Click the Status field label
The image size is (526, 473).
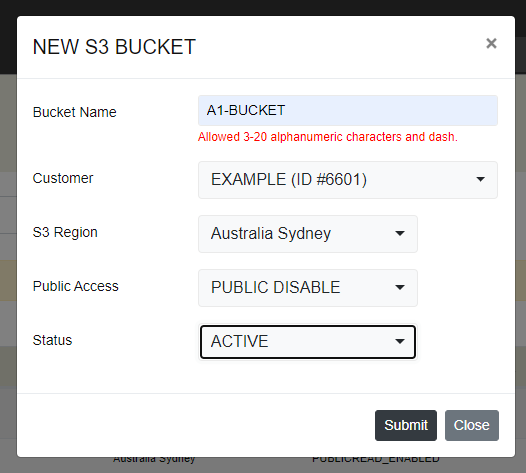52,340
